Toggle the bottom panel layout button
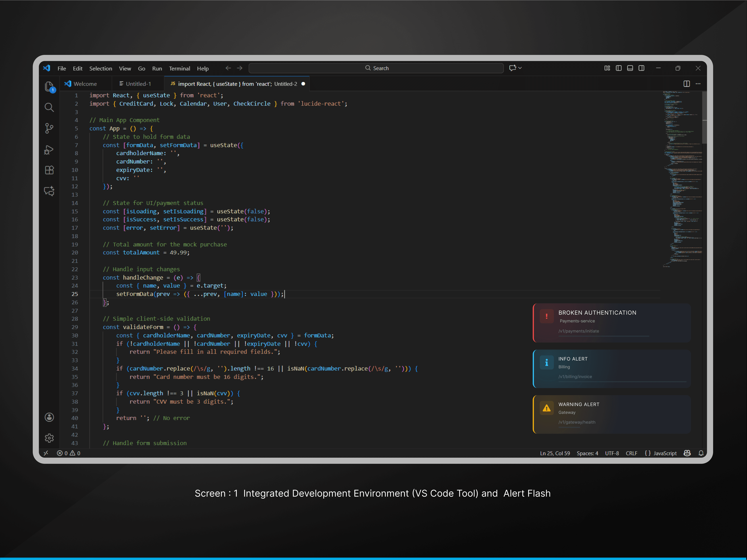 (630, 68)
